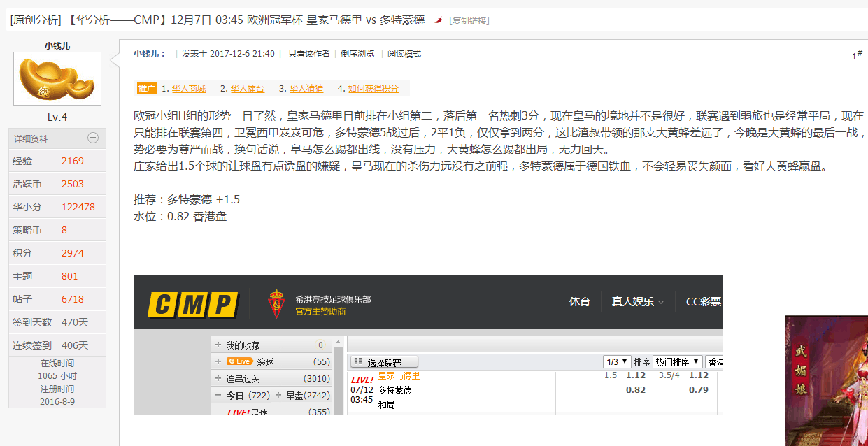Click the Lv.4 user level label
This screenshot has width=868, height=446.
click(57, 117)
